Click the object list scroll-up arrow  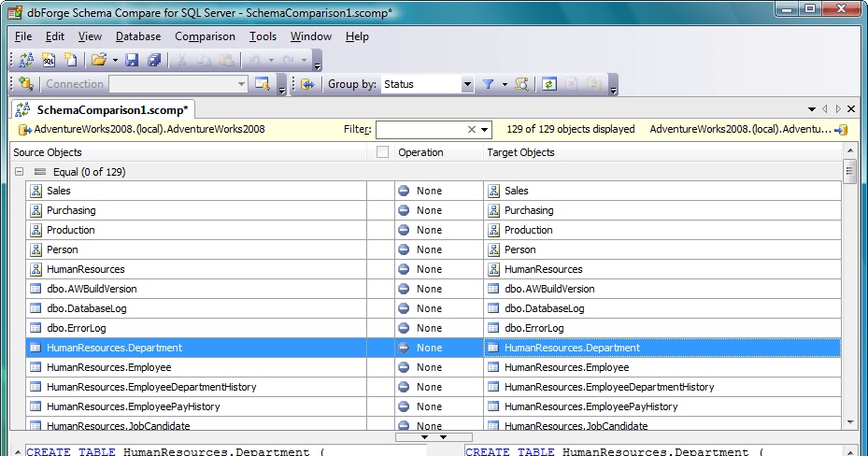coord(849,151)
